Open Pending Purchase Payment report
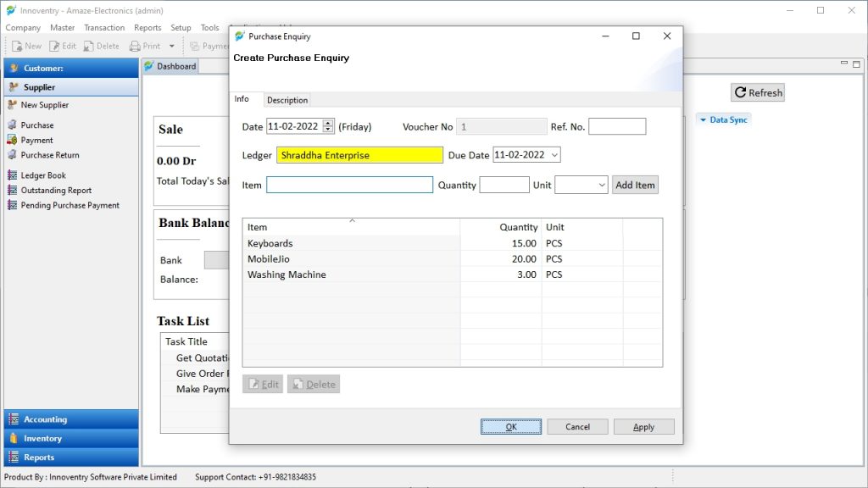Viewport: 868px width, 488px height. 70,205
